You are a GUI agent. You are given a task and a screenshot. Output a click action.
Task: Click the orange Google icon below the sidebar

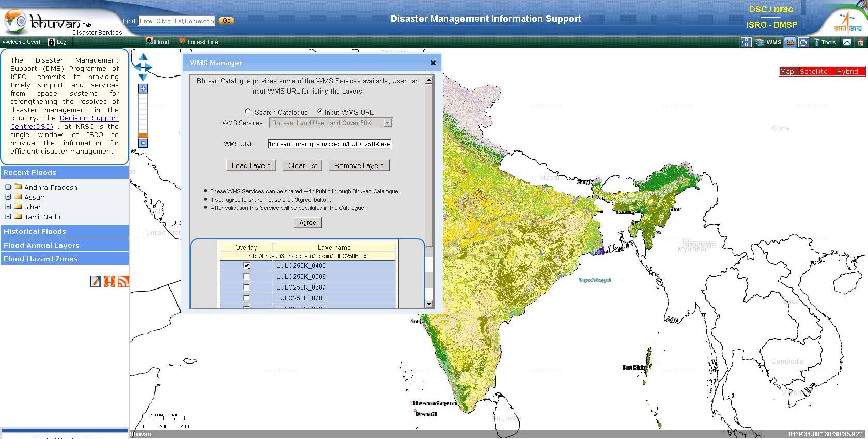pyautogui.click(x=110, y=281)
